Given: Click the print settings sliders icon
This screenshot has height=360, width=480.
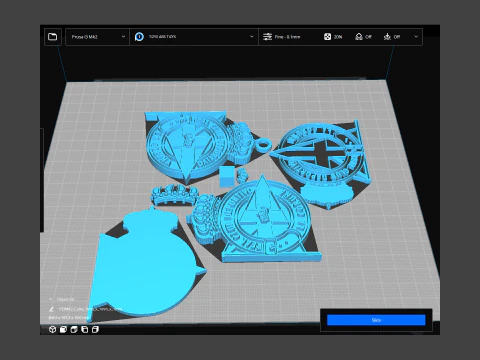Looking at the screenshot, I should coord(267,37).
